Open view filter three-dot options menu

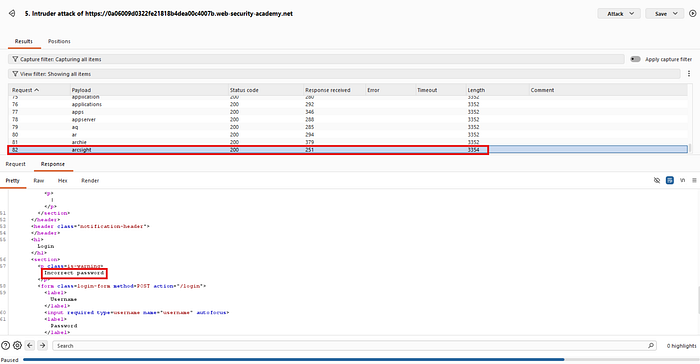689,74
